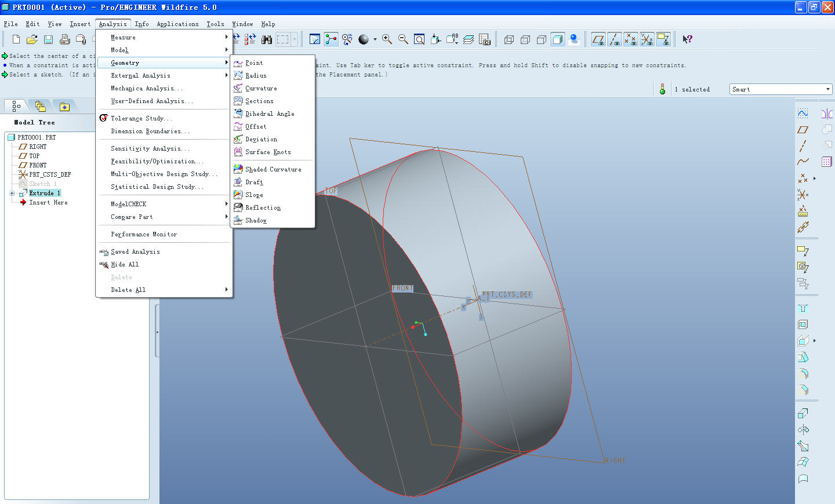Toggle Wireframe display mode

509,39
